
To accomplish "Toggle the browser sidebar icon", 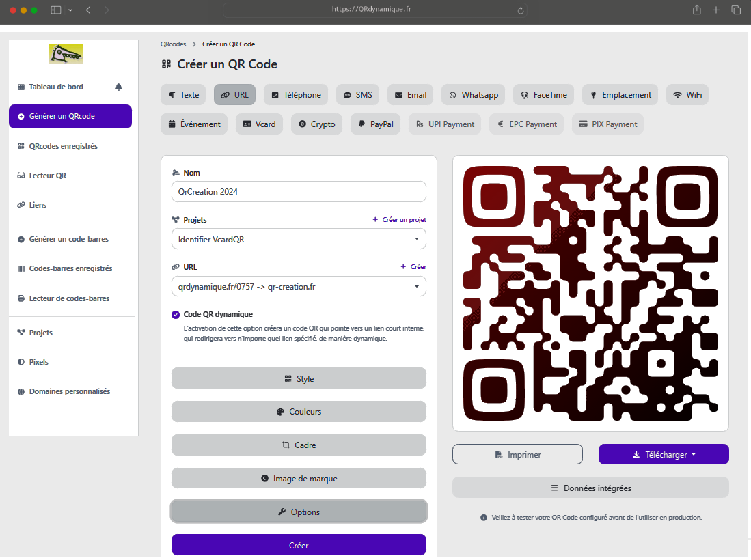I will [x=56, y=10].
